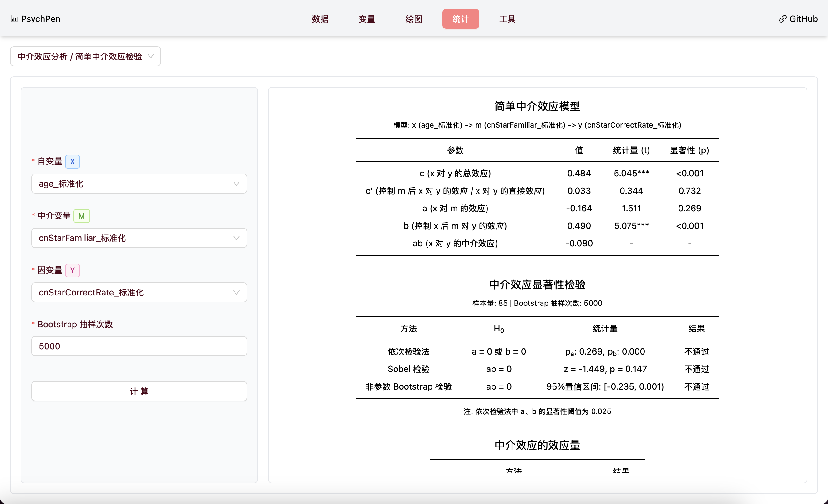The image size is (828, 504).
Task: Click the p value 0.732
Action: (689, 191)
